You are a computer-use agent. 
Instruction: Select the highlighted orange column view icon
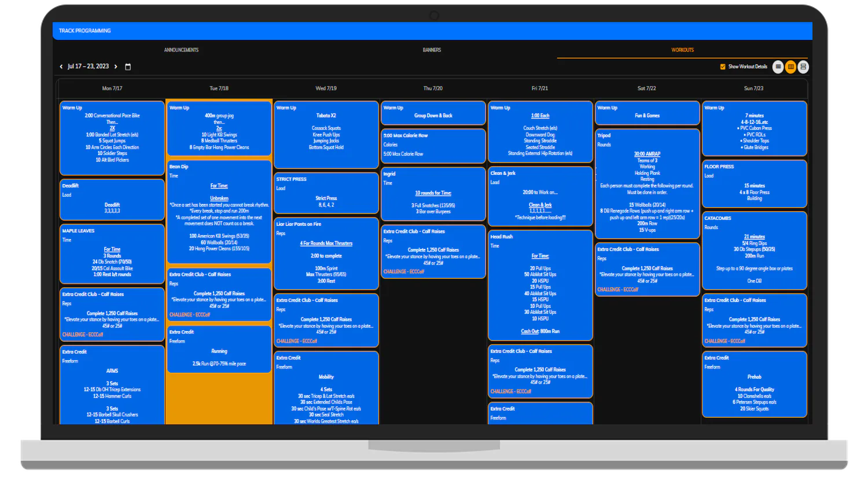[790, 67]
